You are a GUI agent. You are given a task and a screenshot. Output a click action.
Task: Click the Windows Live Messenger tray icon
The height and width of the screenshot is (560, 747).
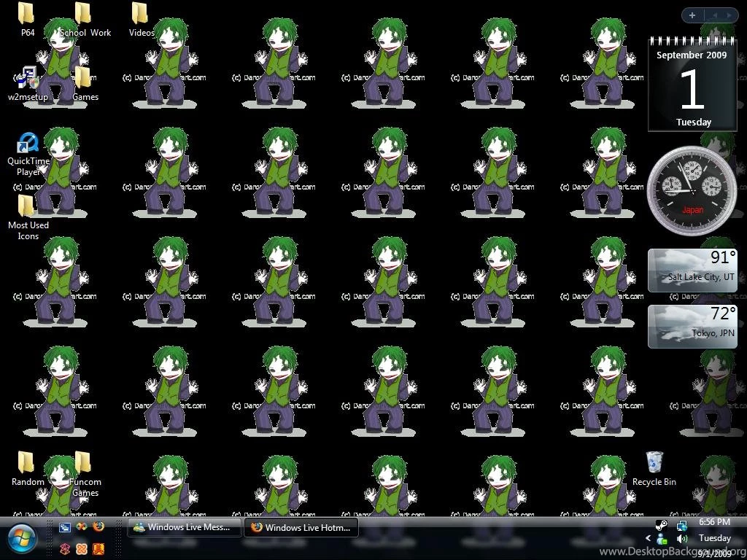click(662, 539)
